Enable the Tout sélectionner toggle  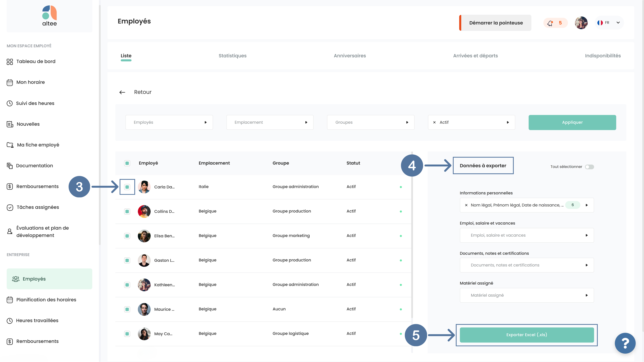click(589, 167)
